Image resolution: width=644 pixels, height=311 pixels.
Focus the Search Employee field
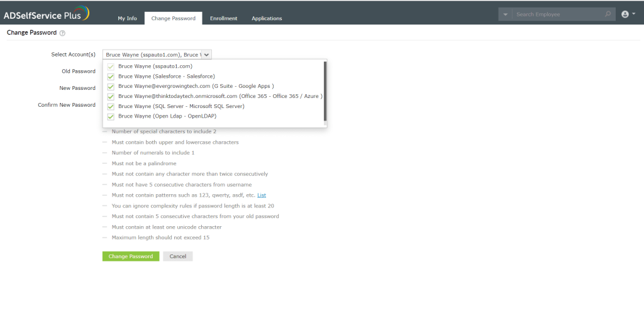coord(557,14)
